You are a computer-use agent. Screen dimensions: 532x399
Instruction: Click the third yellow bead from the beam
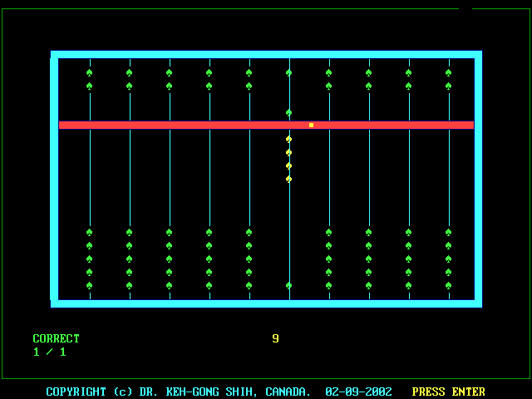pos(288,166)
